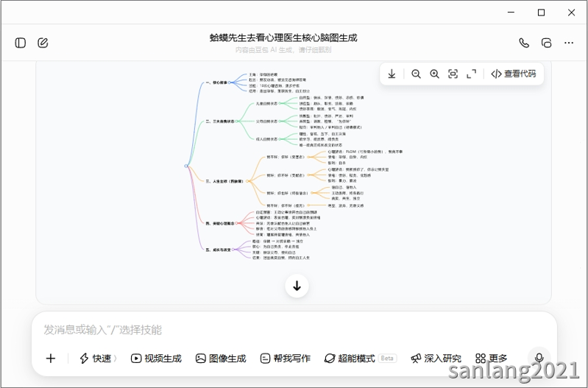Image resolution: width=588 pixels, height=388 pixels.
Task: Start a voice call with the phone icon
Action: (x=524, y=43)
